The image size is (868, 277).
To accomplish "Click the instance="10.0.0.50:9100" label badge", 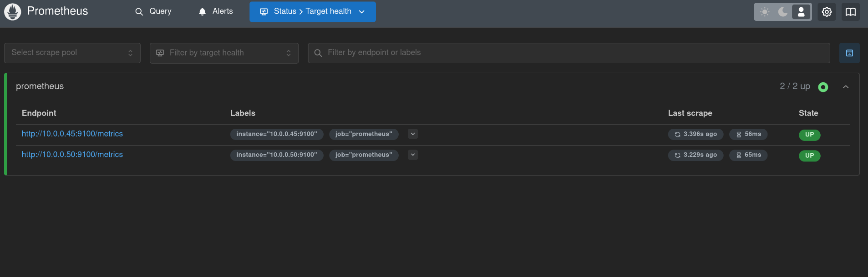I will tap(277, 155).
